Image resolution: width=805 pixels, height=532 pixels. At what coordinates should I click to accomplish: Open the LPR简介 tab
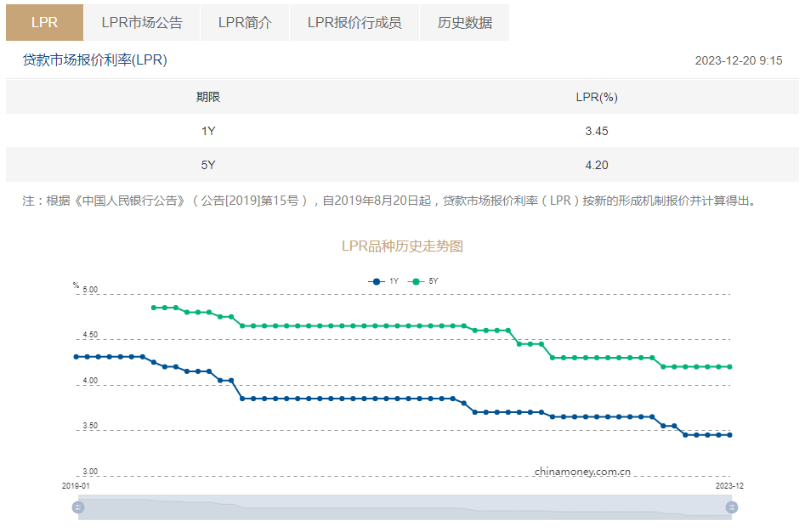245,23
